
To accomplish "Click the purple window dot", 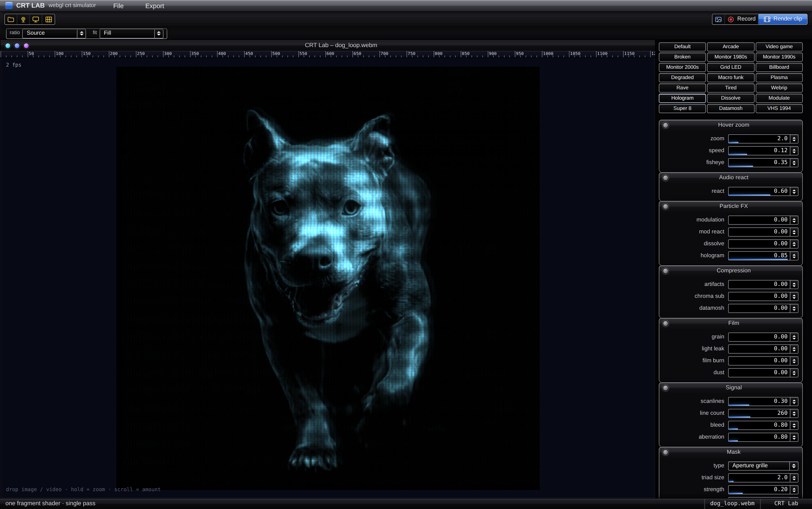I will click(26, 45).
